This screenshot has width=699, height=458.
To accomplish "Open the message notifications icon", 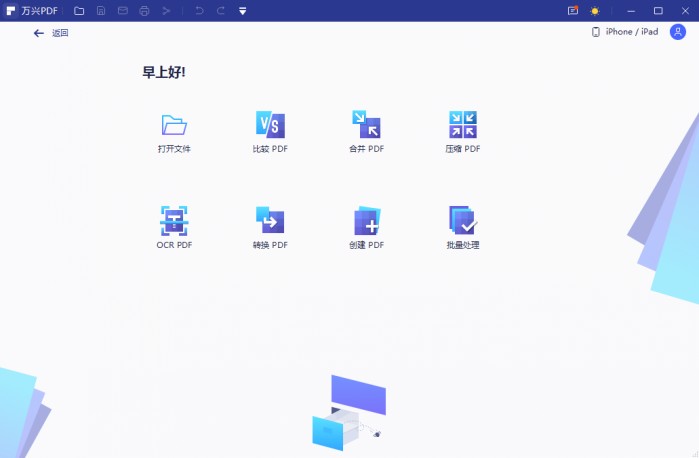I will (x=573, y=11).
